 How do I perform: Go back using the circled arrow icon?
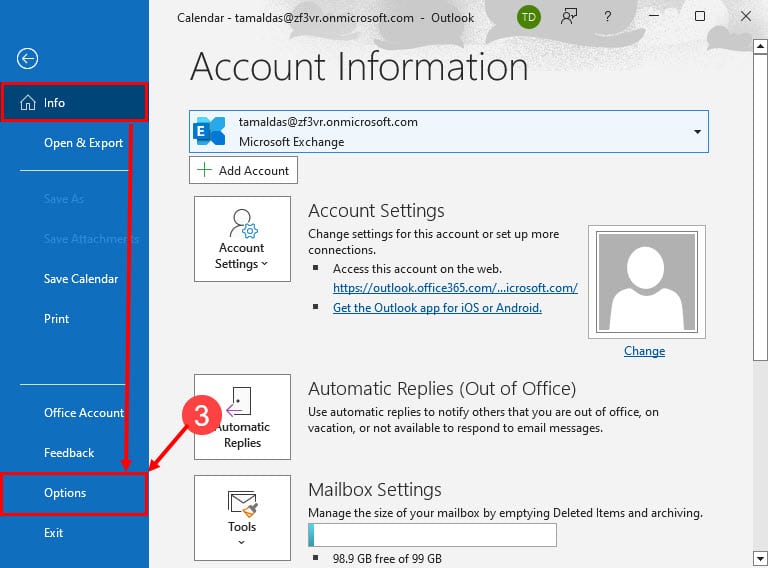click(x=27, y=59)
